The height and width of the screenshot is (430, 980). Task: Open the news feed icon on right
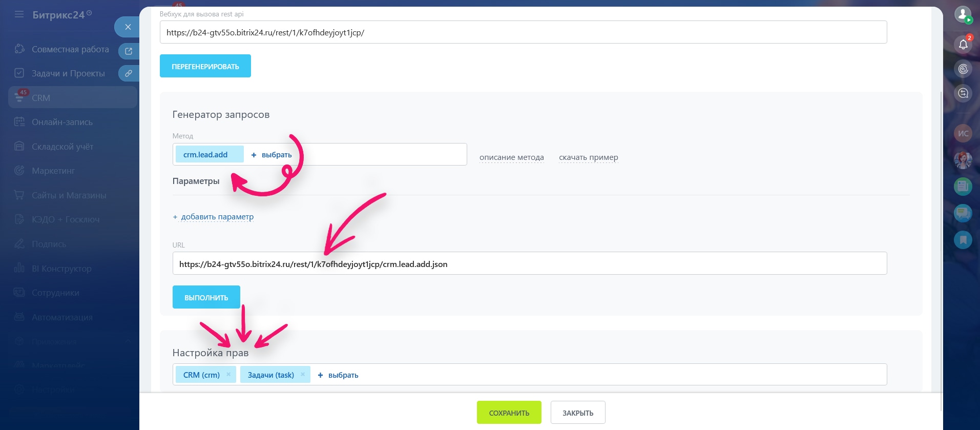point(963,186)
